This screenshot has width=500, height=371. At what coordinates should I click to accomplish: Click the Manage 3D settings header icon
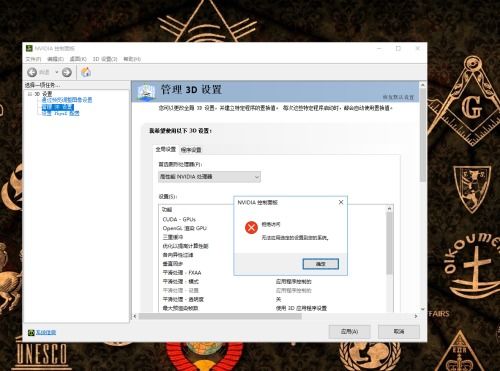coord(146,92)
